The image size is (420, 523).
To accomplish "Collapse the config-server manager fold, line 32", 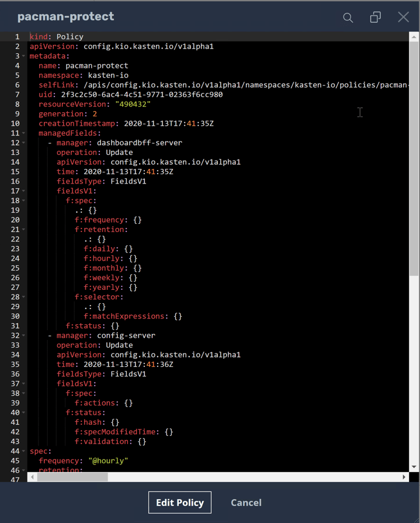I will tap(24, 335).
